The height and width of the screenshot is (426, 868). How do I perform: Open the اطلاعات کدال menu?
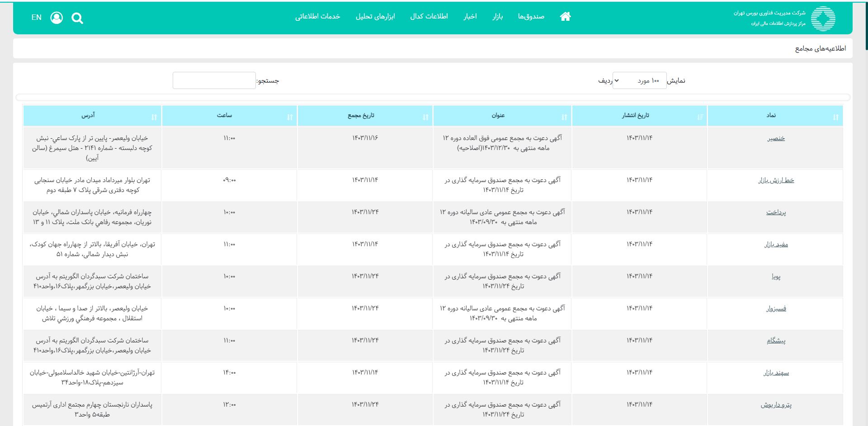(429, 17)
